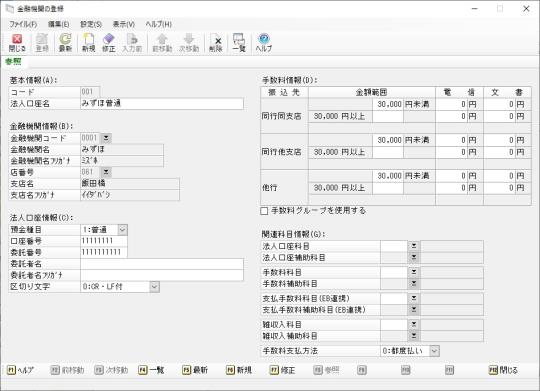Click the 削除 toolbar icon
This screenshot has height=391, width=540.
pos(216,43)
